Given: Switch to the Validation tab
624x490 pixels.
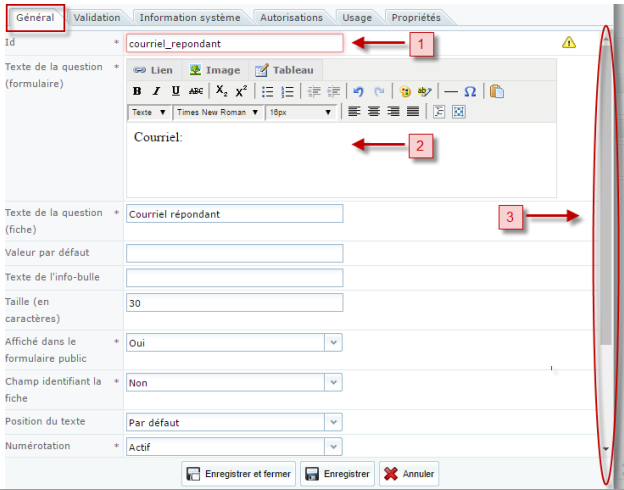Looking at the screenshot, I should pos(97,18).
